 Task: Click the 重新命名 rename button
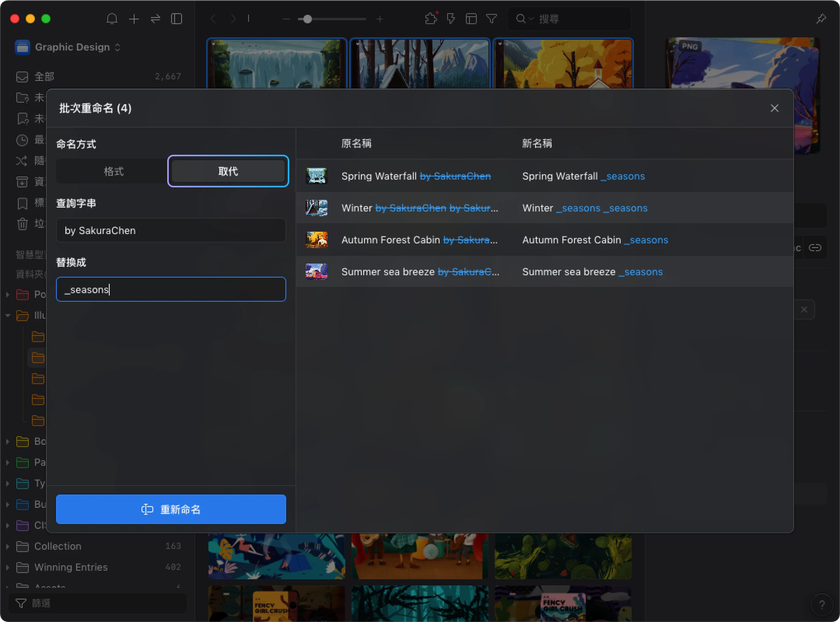coord(171,509)
